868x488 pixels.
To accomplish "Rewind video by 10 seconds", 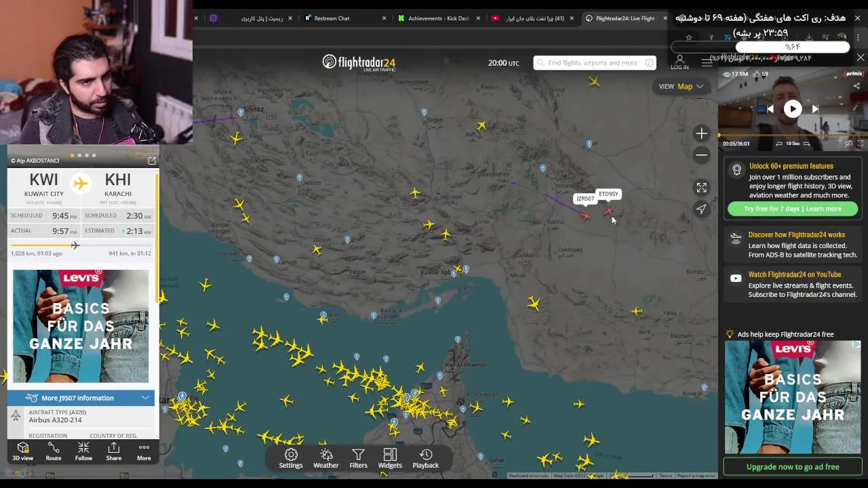I will point(779,144).
